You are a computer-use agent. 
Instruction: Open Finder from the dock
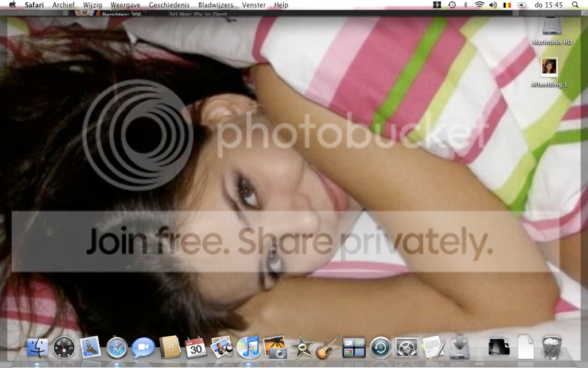pos(37,348)
